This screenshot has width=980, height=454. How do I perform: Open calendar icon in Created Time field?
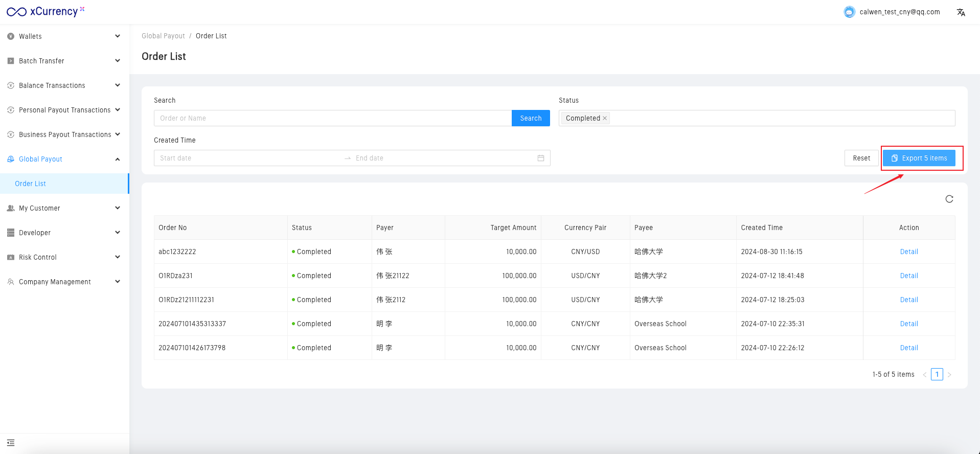(540, 158)
